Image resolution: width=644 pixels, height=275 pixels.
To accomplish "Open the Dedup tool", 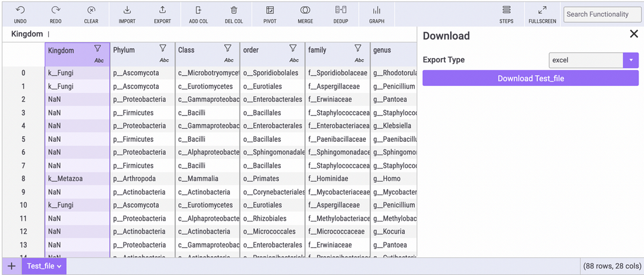I will 341,10.
